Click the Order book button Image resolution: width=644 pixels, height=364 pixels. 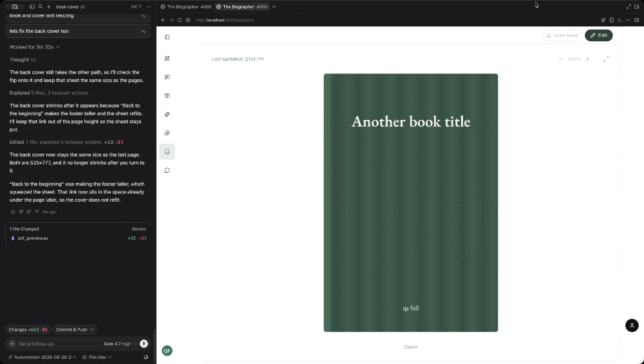[562, 35]
